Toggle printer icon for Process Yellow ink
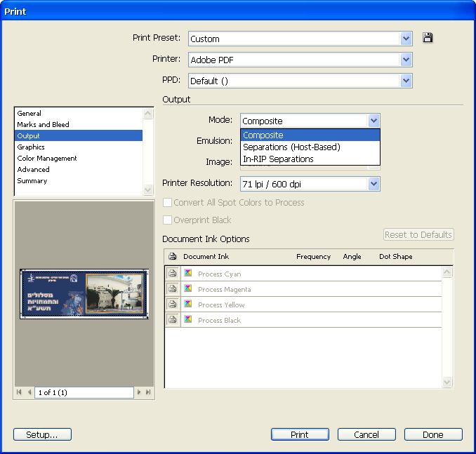This screenshot has height=454, width=476. click(172, 305)
